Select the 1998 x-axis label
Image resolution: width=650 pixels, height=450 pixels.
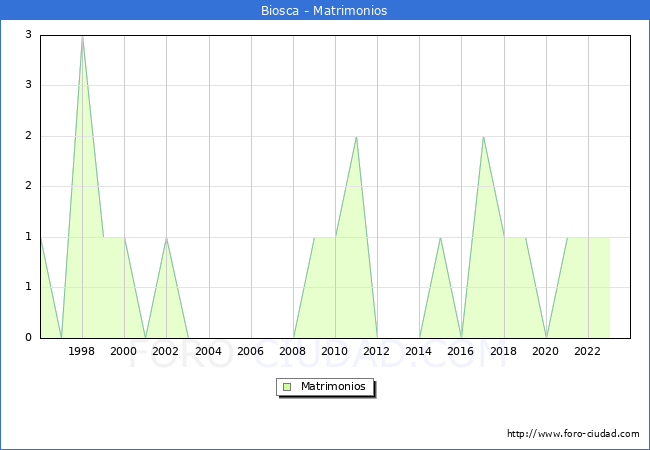[x=82, y=351]
